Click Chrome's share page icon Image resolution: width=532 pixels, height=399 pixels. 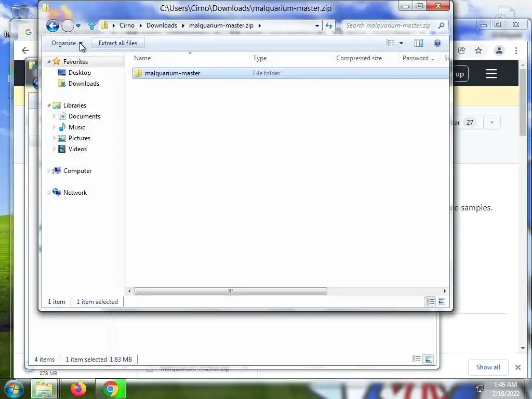tap(461, 50)
